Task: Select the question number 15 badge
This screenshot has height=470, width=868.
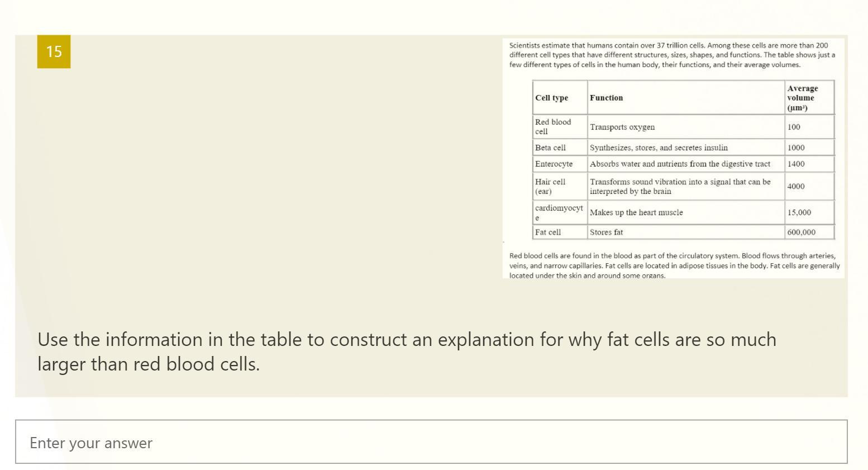Action: coord(54,51)
